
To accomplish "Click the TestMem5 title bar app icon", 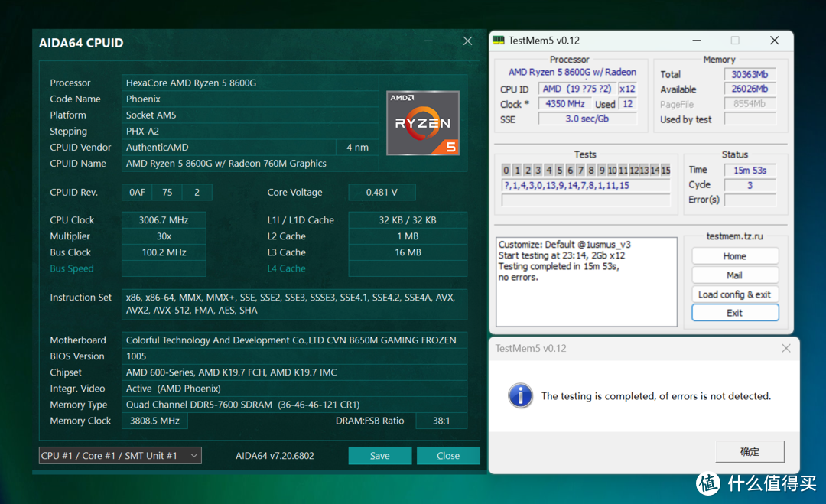I will tap(499, 41).
